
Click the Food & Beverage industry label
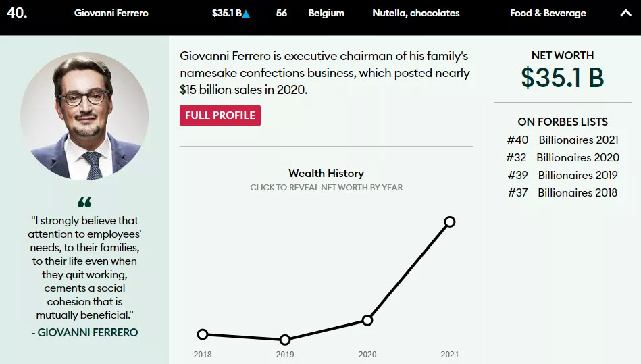[x=548, y=13]
